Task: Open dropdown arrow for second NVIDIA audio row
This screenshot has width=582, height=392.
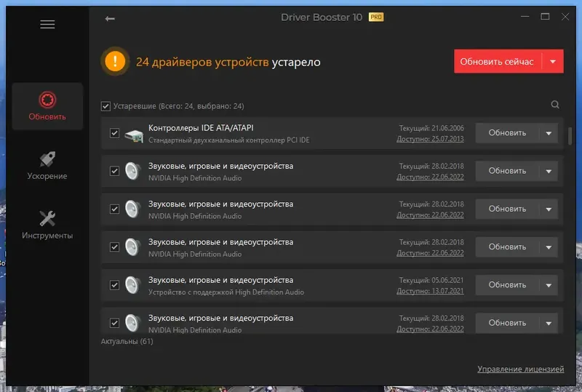Action: pyautogui.click(x=549, y=209)
